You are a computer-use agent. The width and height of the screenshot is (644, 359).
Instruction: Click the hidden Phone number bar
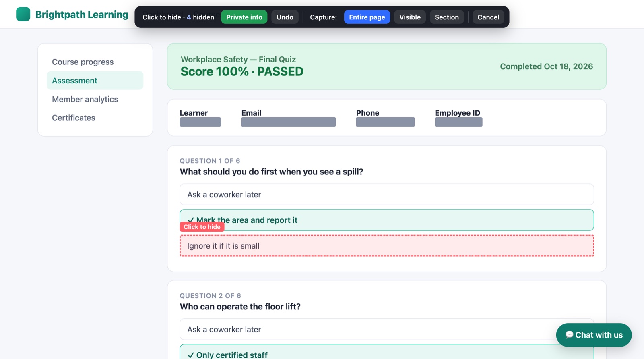(x=385, y=122)
